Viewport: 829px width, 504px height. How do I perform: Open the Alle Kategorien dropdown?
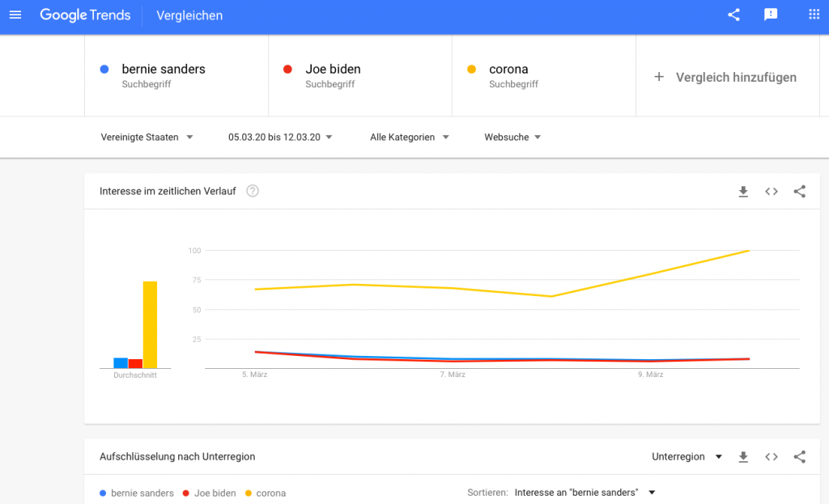coord(409,138)
